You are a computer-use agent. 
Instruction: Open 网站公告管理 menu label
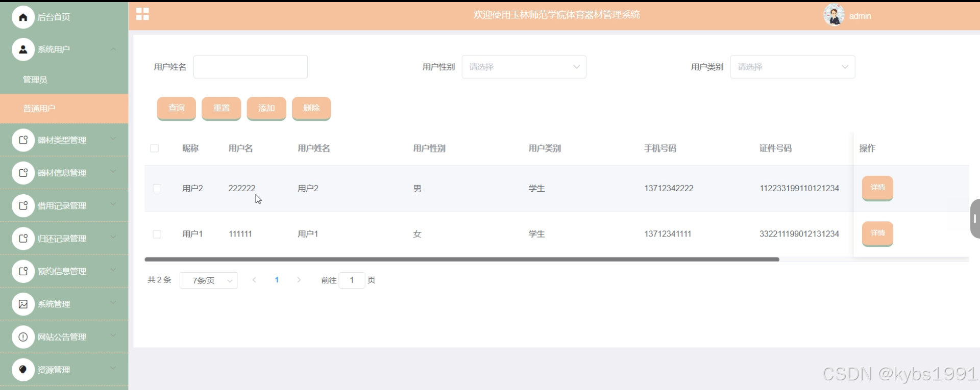coord(62,337)
